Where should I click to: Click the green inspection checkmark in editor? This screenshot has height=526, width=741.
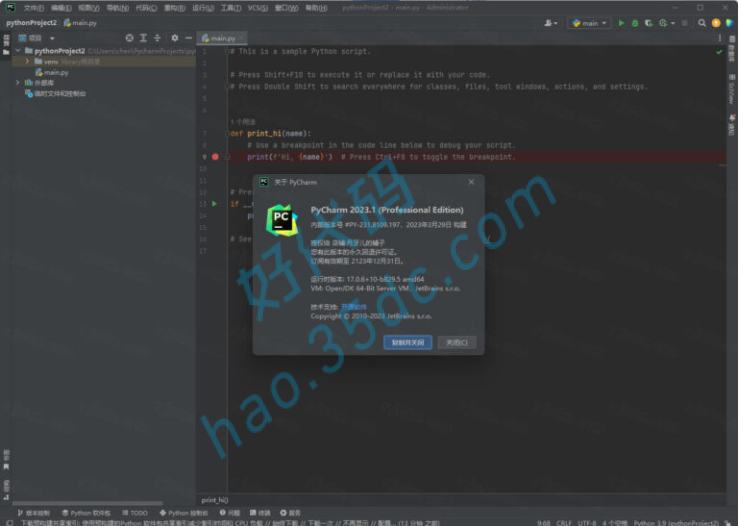(x=719, y=52)
